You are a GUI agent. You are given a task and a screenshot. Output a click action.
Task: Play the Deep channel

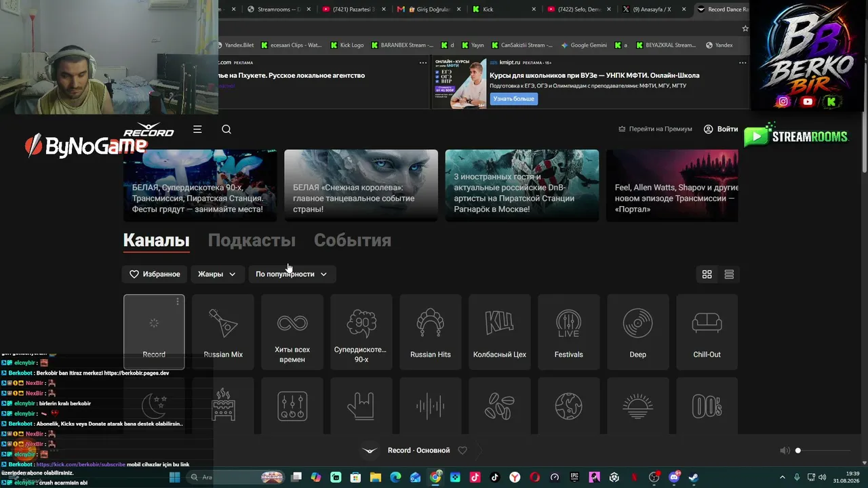click(638, 331)
